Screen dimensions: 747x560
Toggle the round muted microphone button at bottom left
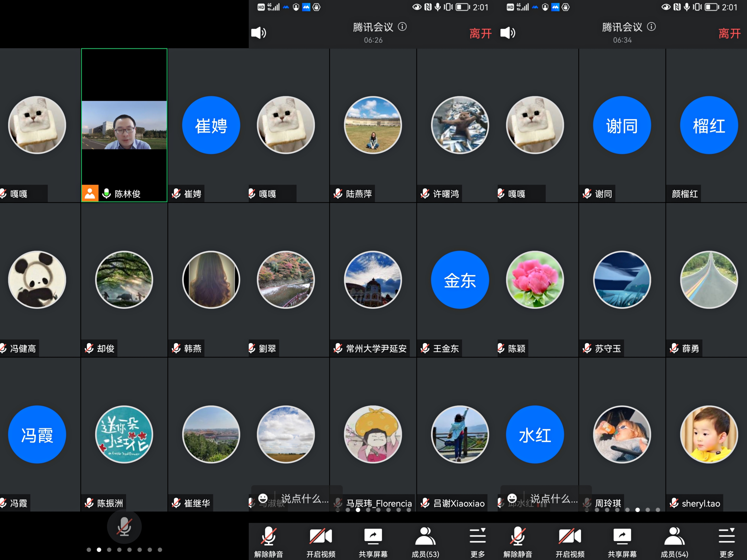click(x=124, y=527)
